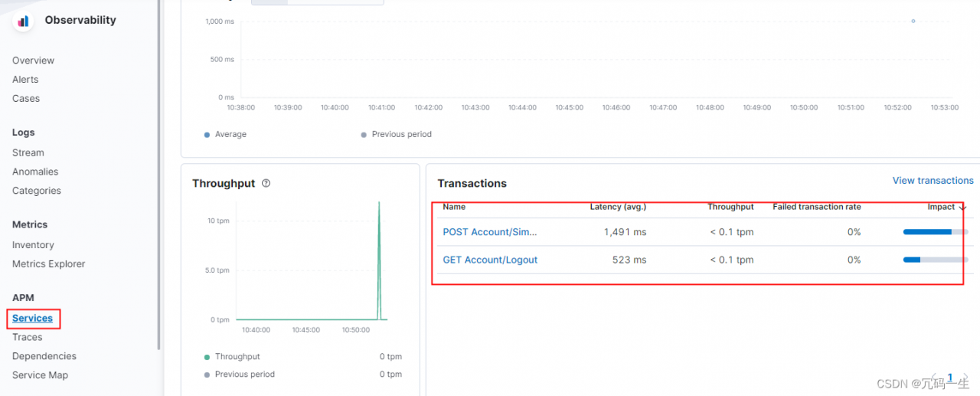Screen dimensions: 980x396
Task: Click the Observability logo icon
Action: click(23, 21)
